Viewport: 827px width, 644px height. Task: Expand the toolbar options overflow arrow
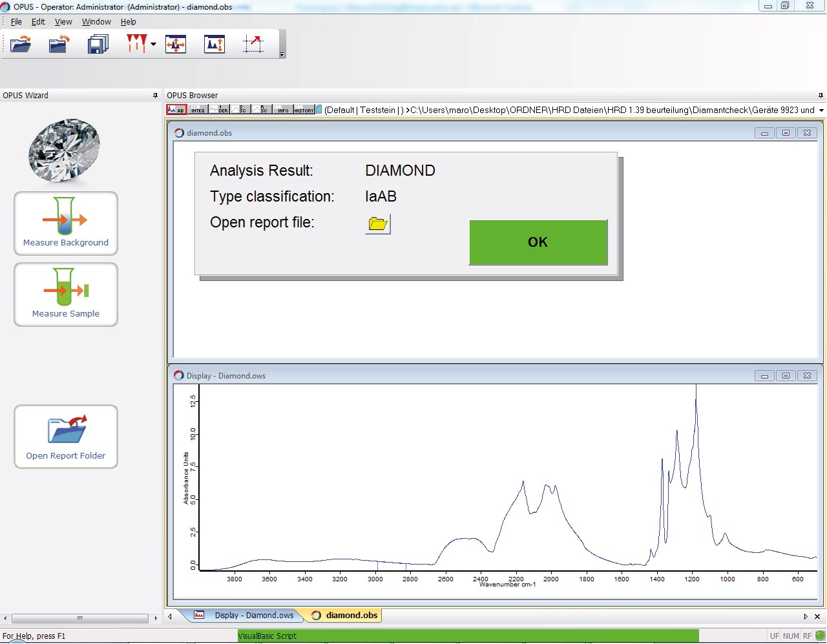tap(282, 54)
